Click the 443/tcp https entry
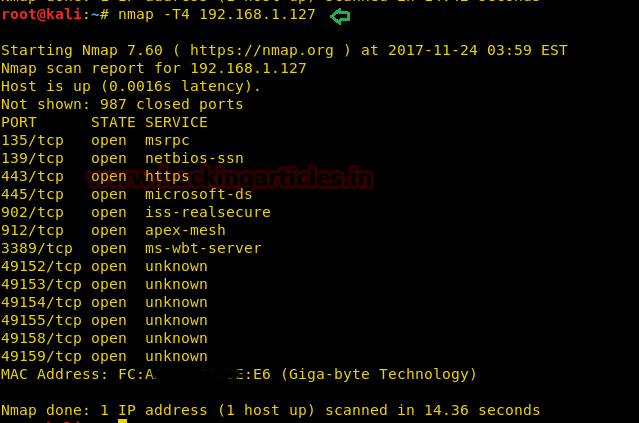Image resolution: width=639 pixels, height=423 pixels. tap(95, 176)
